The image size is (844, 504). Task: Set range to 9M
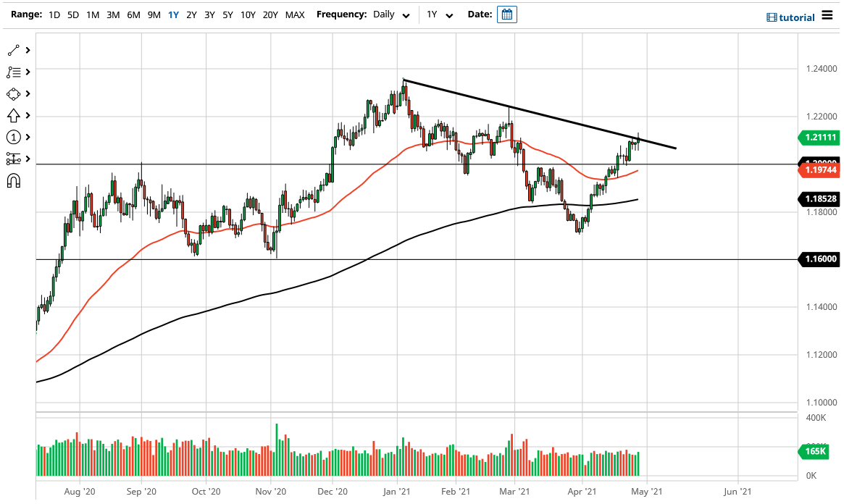tap(154, 14)
